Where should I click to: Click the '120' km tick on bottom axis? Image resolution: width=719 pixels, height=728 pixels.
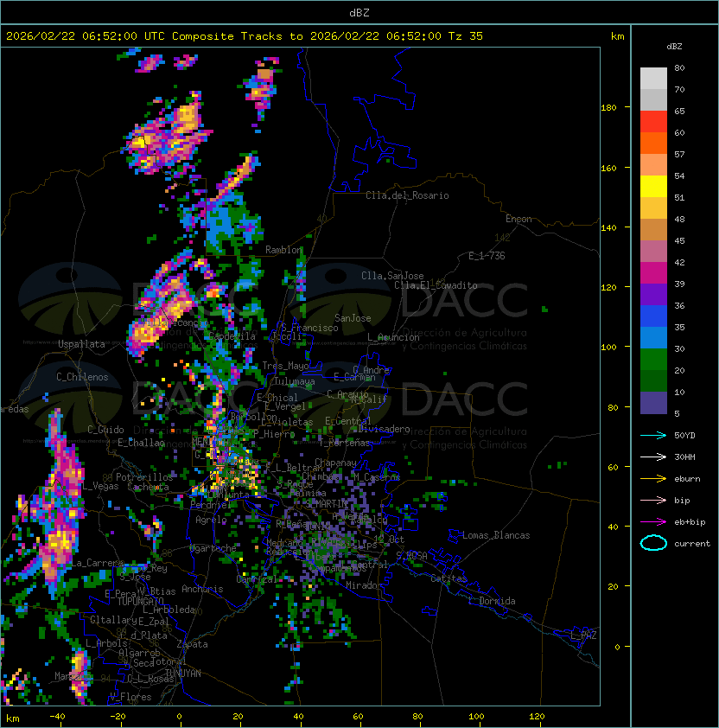pos(537,717)
